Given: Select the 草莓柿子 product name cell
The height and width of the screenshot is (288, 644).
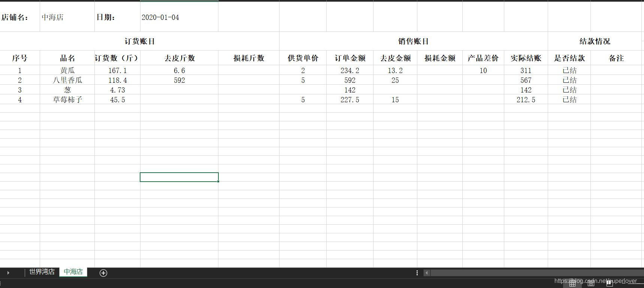Looking at the screenshot, I should (x=67, y=100).
